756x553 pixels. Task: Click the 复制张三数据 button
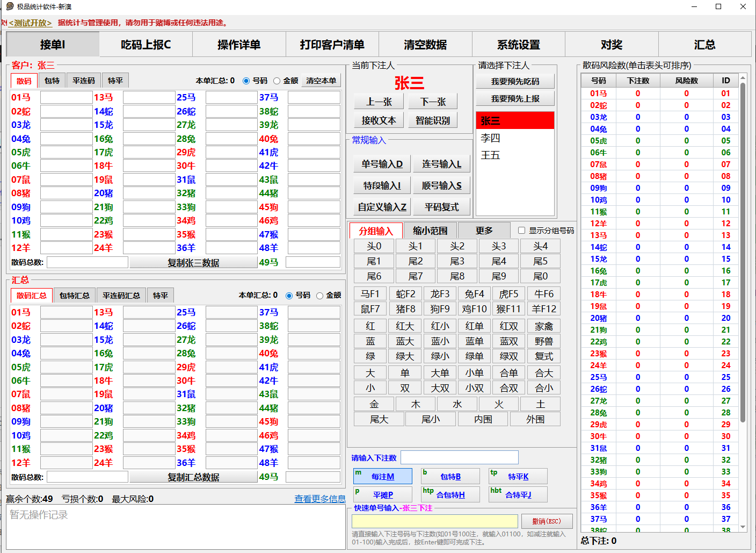pyautogui.click(x=193, y=263)
